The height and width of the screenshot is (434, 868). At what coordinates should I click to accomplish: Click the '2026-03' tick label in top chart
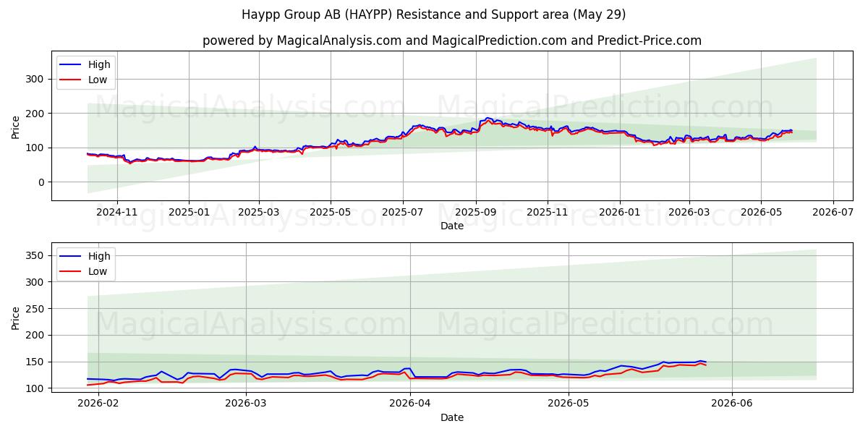pyautogui.click(x=689, y=213)
